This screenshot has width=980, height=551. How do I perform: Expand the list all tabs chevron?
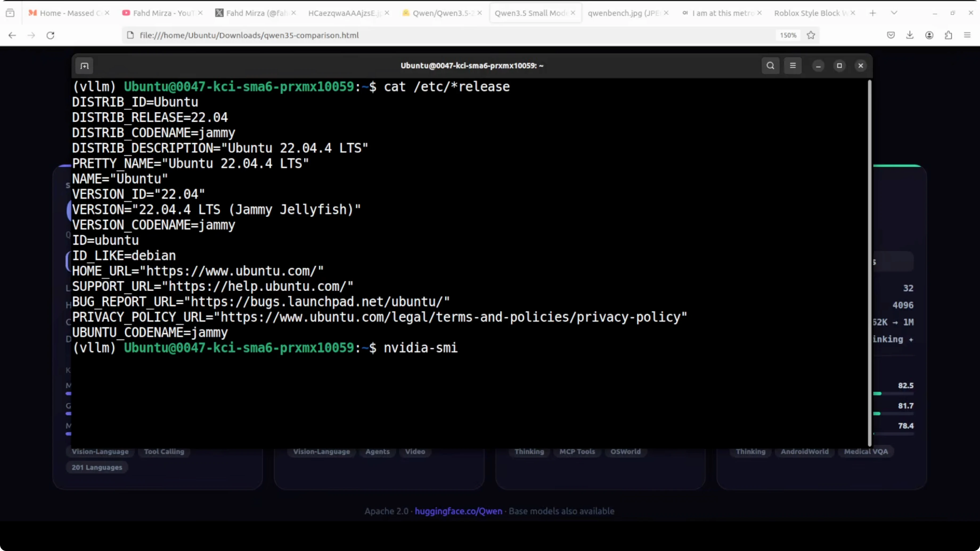pyautogui.click(x=895, y=13)
